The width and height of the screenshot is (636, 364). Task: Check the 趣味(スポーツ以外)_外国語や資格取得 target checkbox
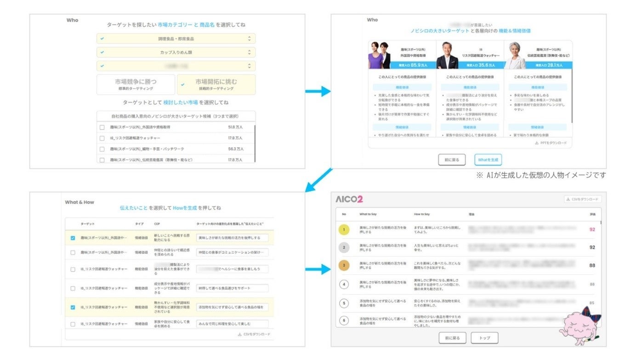pos(102,127)
